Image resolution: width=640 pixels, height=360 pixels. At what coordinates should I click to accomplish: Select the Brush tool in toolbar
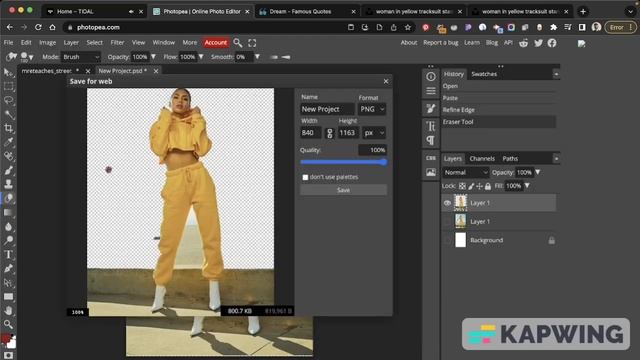8,170
